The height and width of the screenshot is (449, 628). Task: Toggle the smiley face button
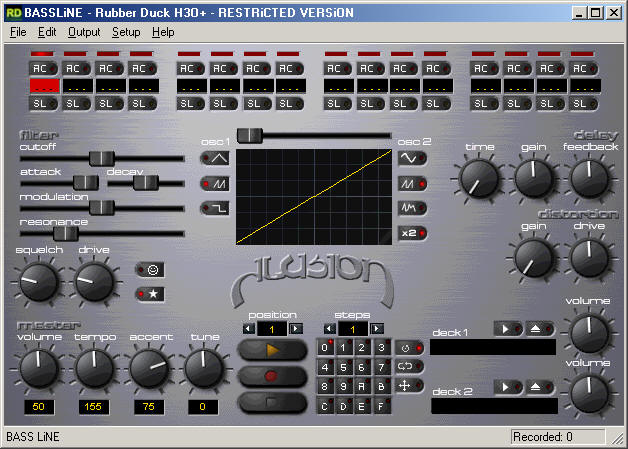point(150,270)
